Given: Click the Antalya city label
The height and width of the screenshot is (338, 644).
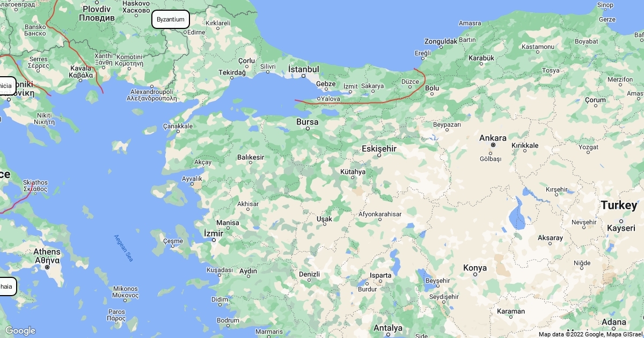Looking at the screenshot, I should click(x=387, y=328).
